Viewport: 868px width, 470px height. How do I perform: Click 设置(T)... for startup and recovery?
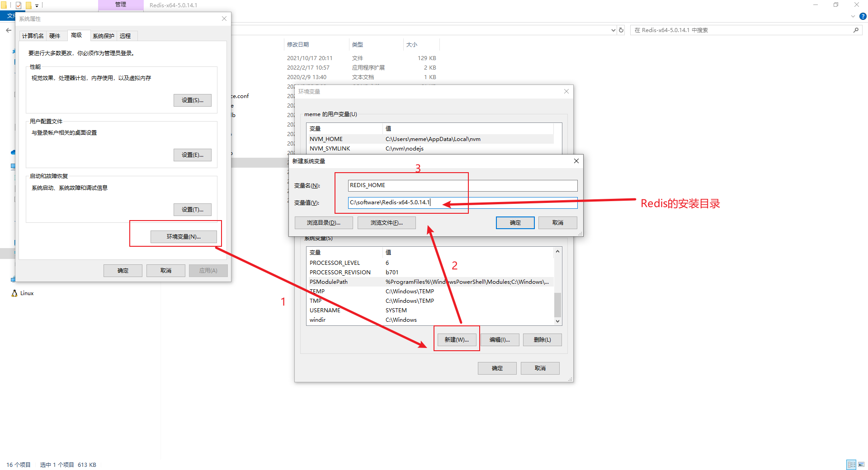pos(193,210)
